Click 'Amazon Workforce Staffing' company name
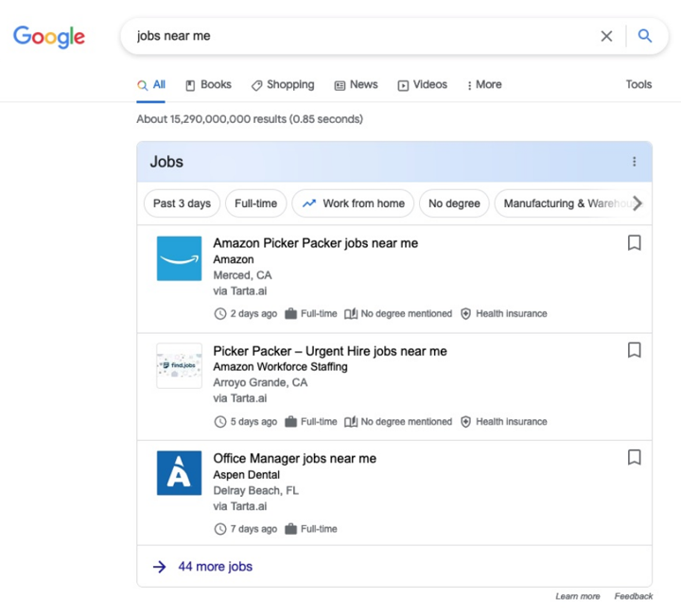The image size is (681, 616). (280, 367)
